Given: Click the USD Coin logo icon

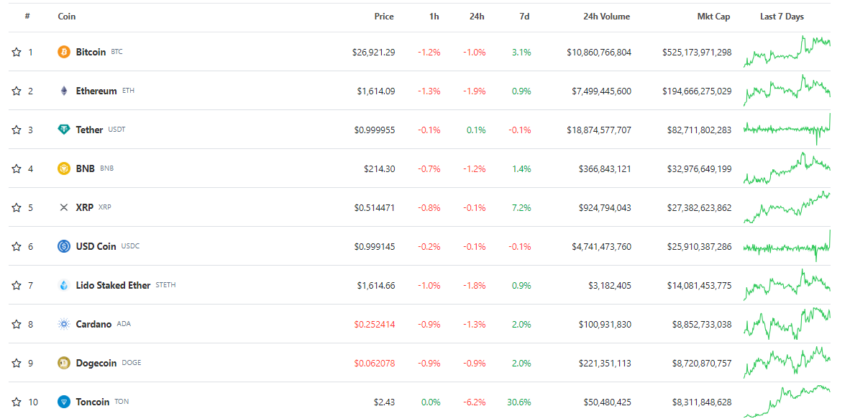Looking at the screenshot, I should tap(64, 246).
